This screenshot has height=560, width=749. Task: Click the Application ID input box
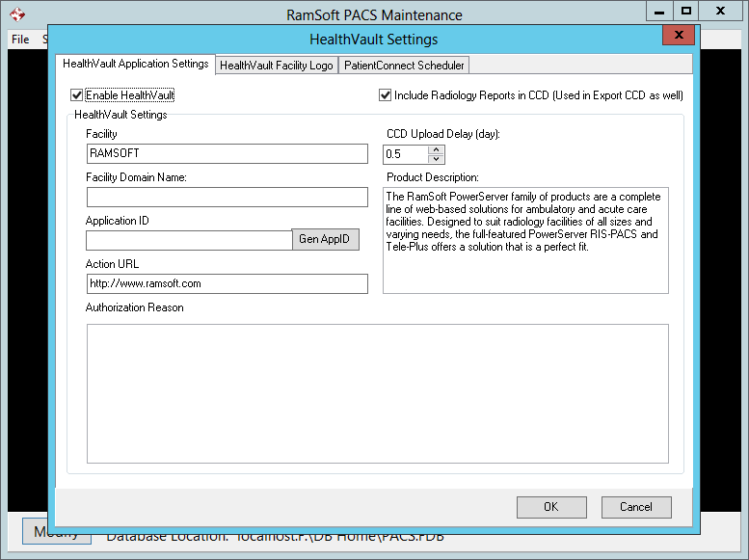pyautogui.click(x=189, y=240)
